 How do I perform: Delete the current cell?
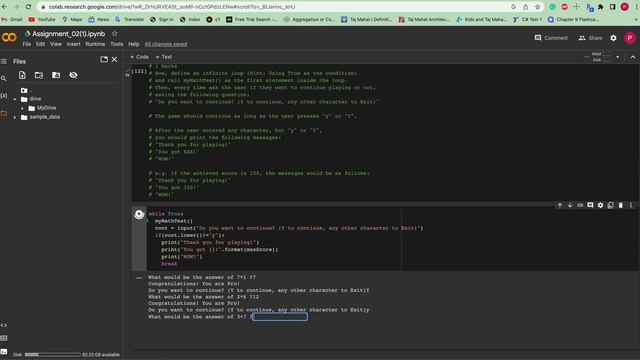coord(621,205)
